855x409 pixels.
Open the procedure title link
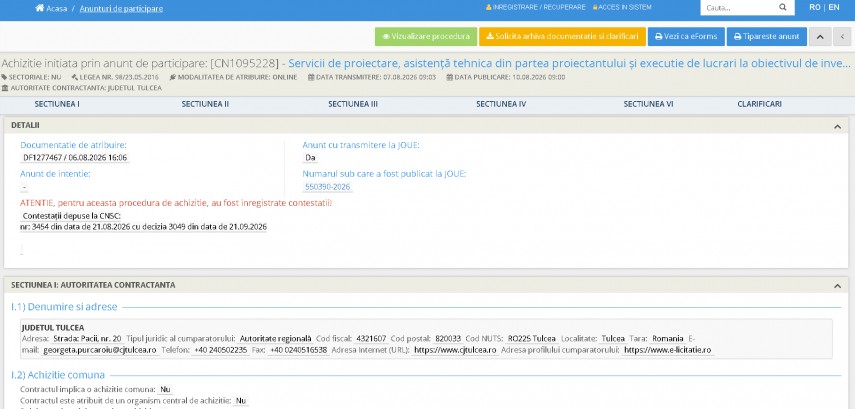click(569, 63)
